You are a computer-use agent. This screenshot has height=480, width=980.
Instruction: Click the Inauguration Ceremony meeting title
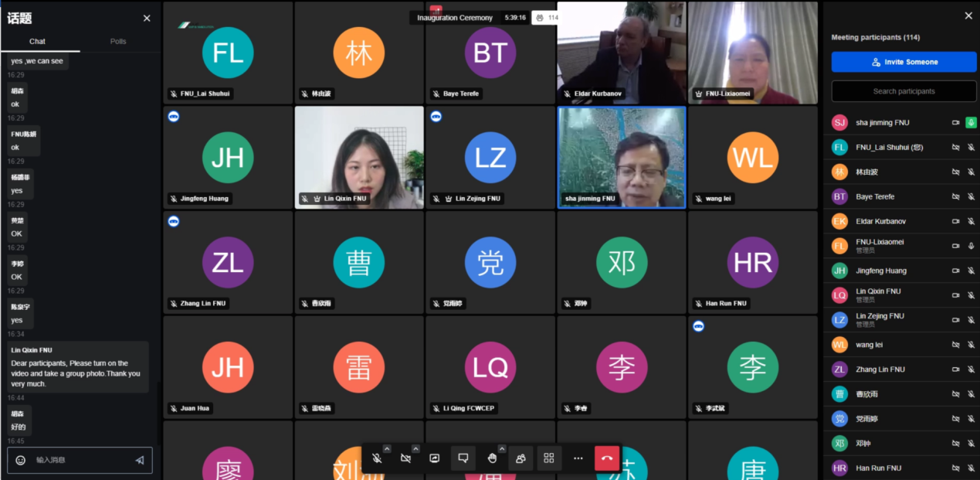(455, 18)
